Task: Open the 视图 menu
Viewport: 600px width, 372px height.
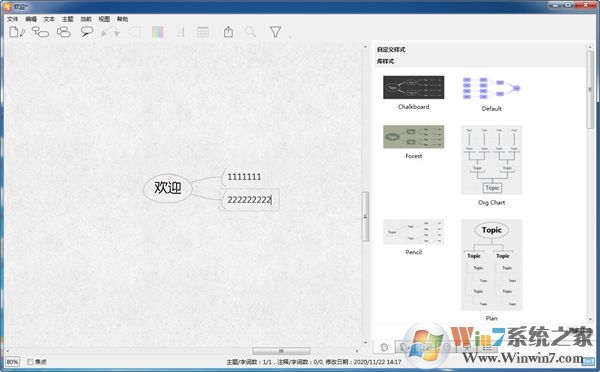Action: pos(104,19)
